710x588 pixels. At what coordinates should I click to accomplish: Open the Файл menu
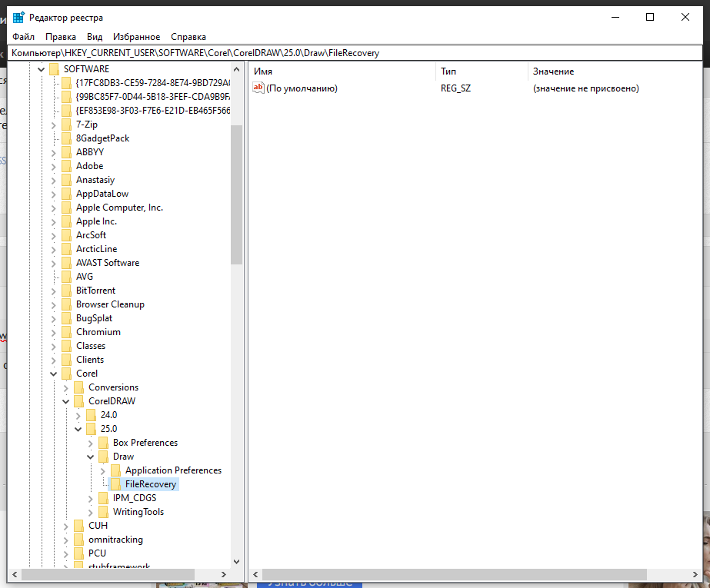click(x=24, y=37)
